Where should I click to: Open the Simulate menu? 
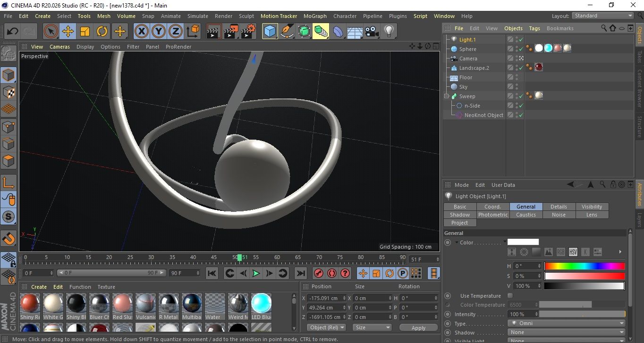click(x=198, y=16)
